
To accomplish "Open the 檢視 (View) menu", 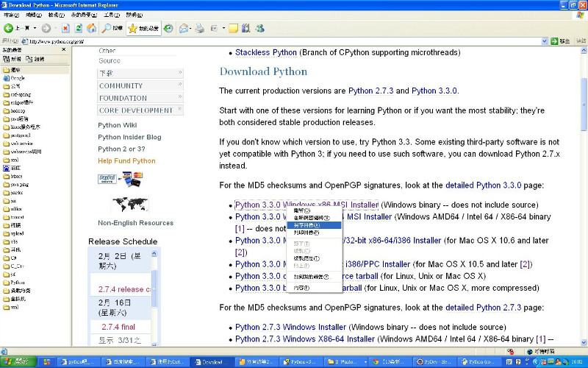I will (57, 15).
